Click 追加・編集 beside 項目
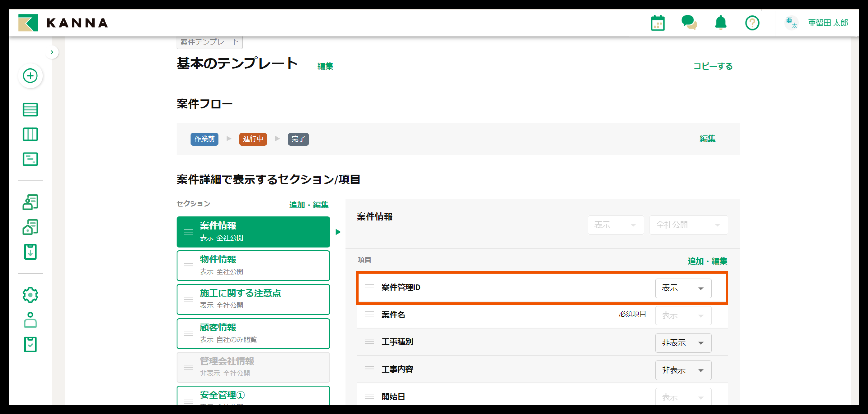The height and width of the screenshot is (414, 868). pos(708,261)
